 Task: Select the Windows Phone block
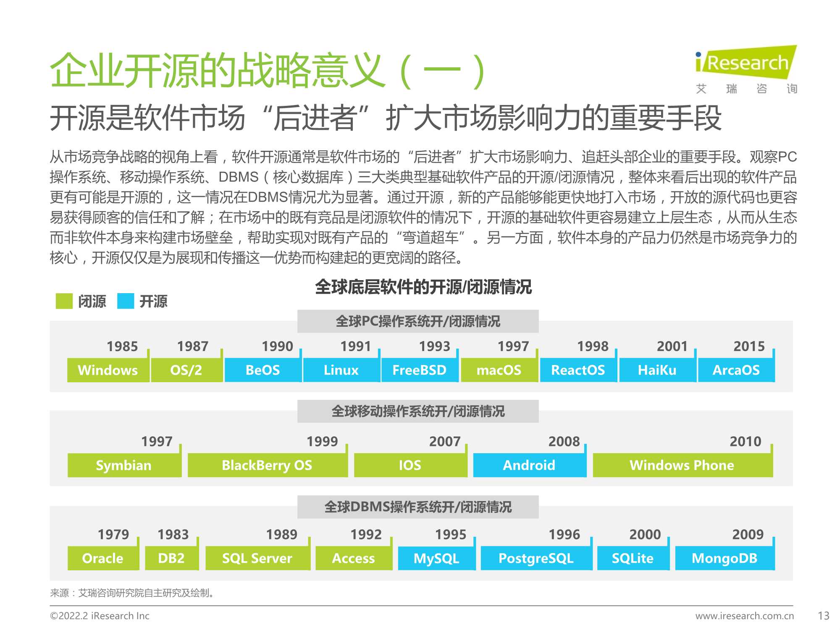(x=682, y=465)
